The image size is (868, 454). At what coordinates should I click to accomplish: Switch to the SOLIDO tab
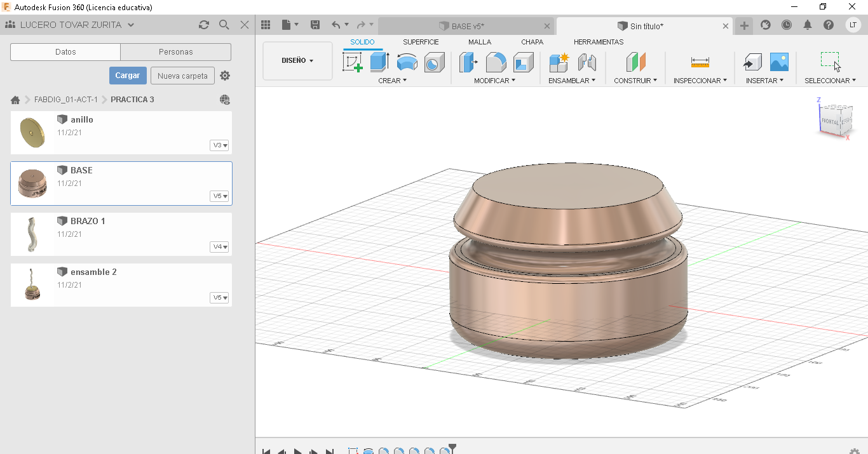click(x=363, y=42)
